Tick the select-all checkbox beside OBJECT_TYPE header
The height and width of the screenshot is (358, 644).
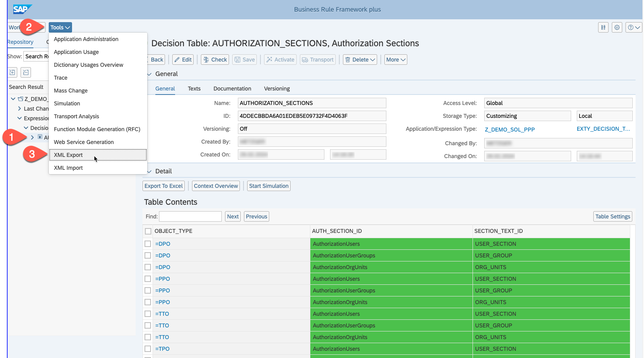pyautogui.click(x=148, y=231)
